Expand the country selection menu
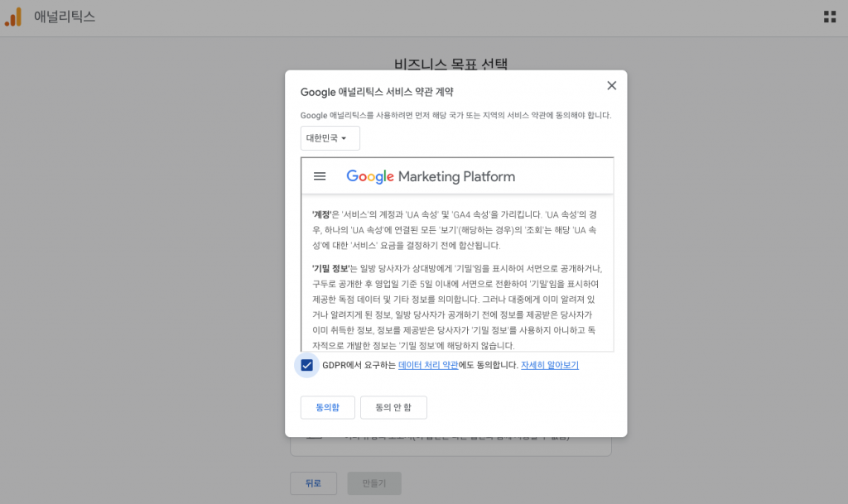This screenshot has width=848, height=504. (x=329, y=137)
